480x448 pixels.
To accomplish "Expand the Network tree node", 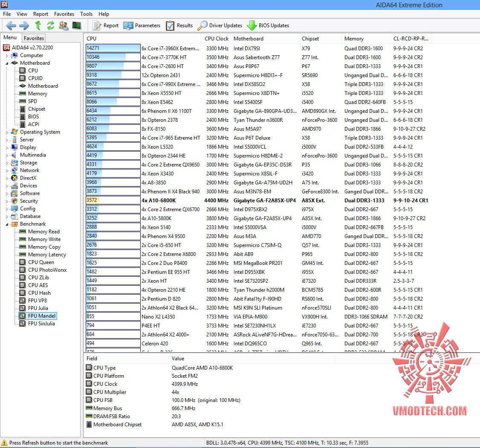I will tap(7, 171).
